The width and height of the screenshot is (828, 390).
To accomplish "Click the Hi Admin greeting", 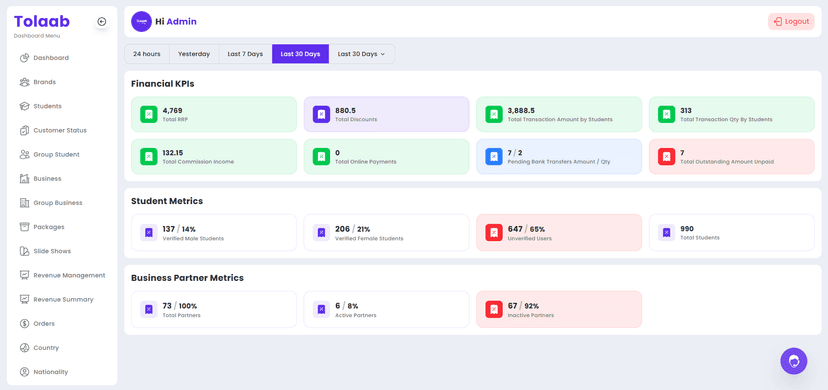I will (176, 22).
